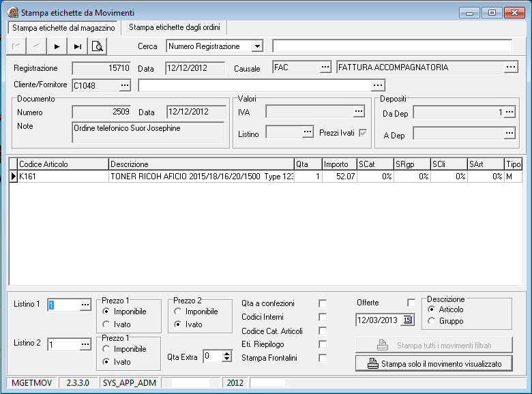Click Stampa solo il movimento visualizzato button
This screenshot has width=532, height=394.
(434, 363)
